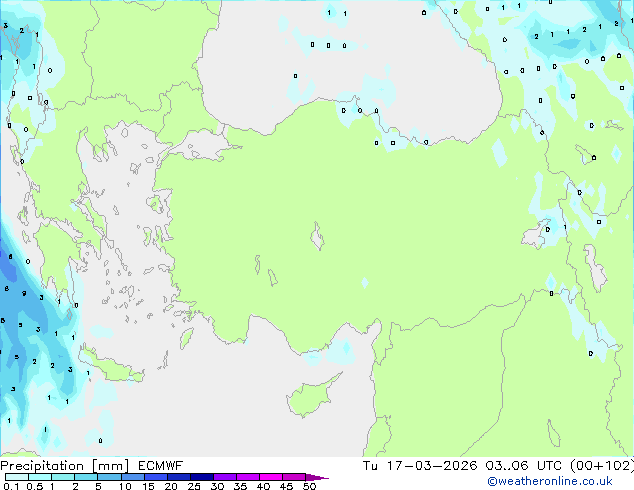
Task: Click the 0.1–0.5 mm legend swatch
Action: click(x=17, y=477)
